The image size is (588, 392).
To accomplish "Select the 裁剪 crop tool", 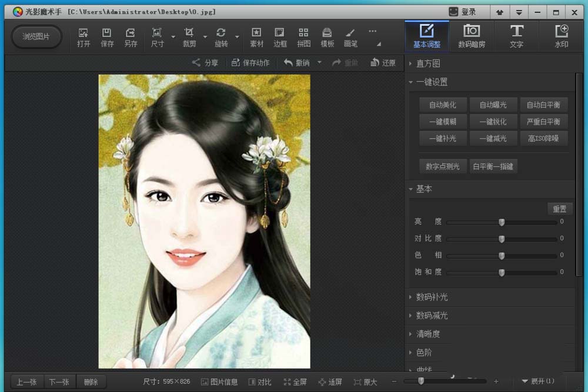I will pos(189,38).
